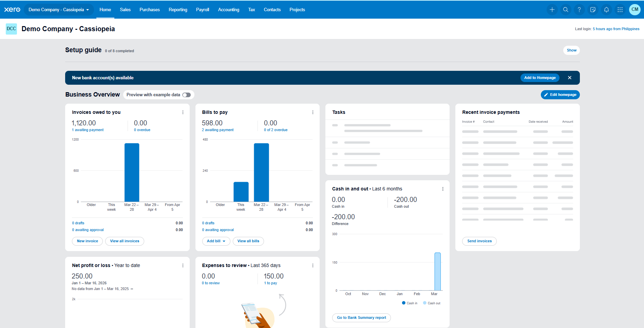Open options menu for Cash in and out
Viewport: 644px width, 328px height.
pyautogui.click(x=443, y=189)
